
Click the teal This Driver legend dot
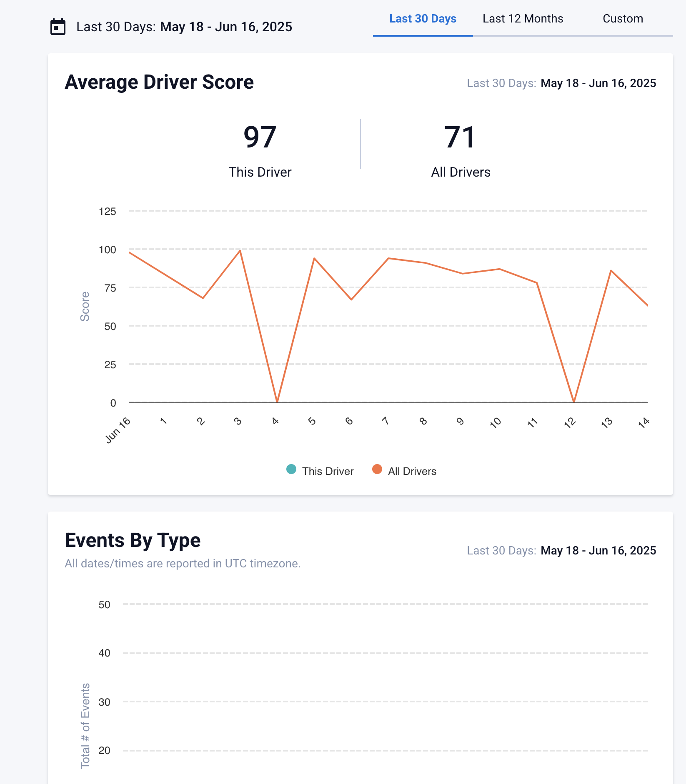pyautogui.click(x=291, y=469)
